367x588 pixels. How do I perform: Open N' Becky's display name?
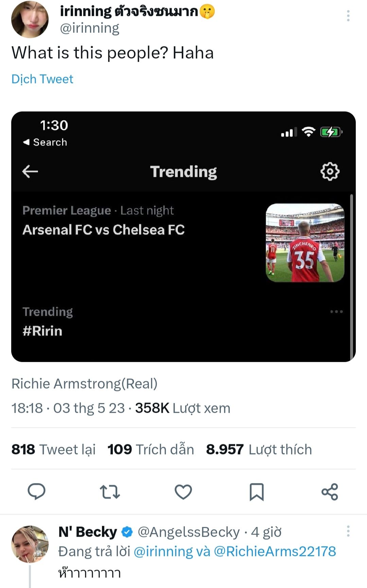[x=88, y=532]
